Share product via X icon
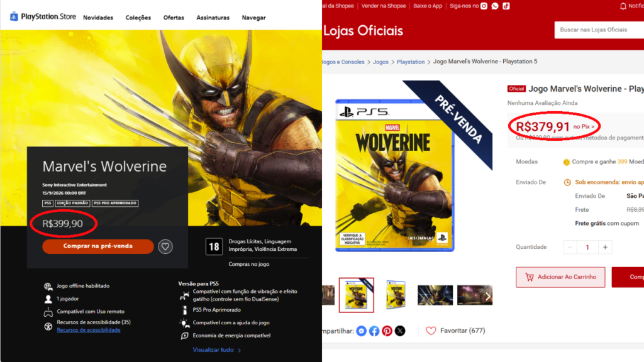 pos(400,331)
